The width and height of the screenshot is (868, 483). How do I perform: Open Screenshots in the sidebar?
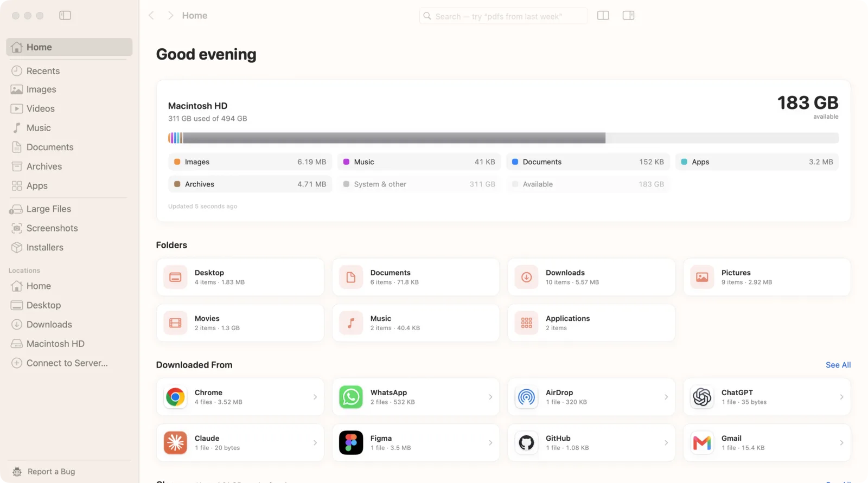[69, 228]
